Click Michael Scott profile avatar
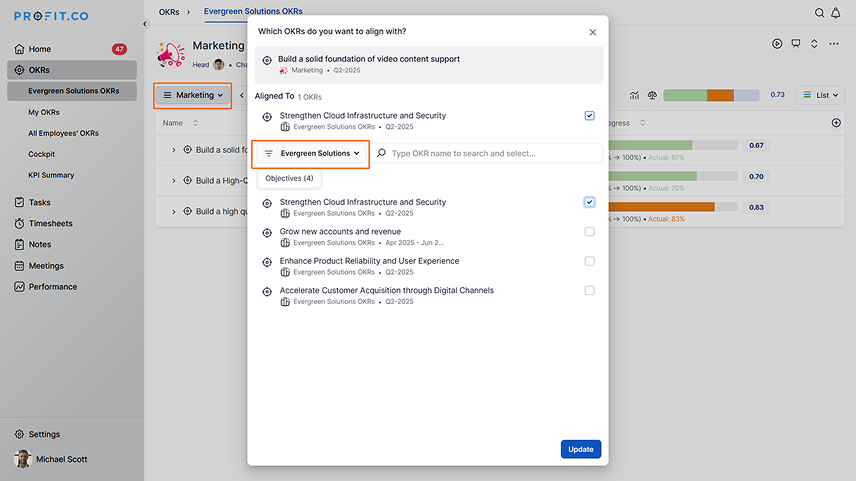The width and height of the screenshot is (856, 481). click(22, 459)
